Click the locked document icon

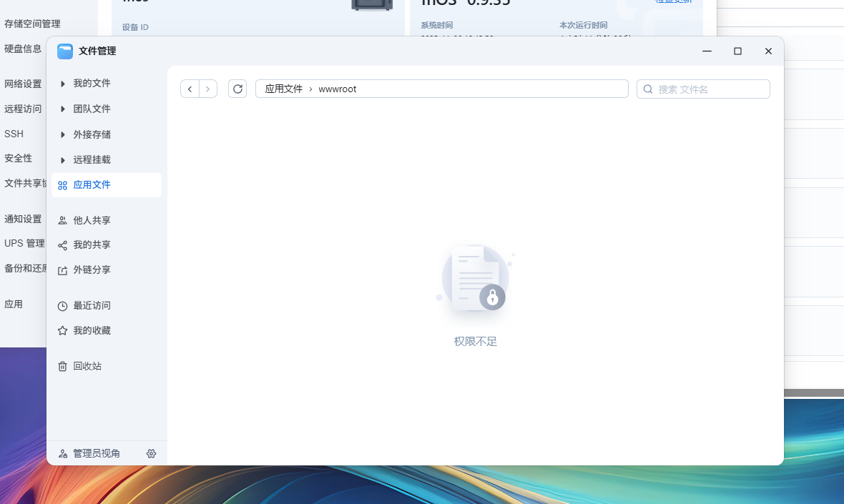click(476, 279)
